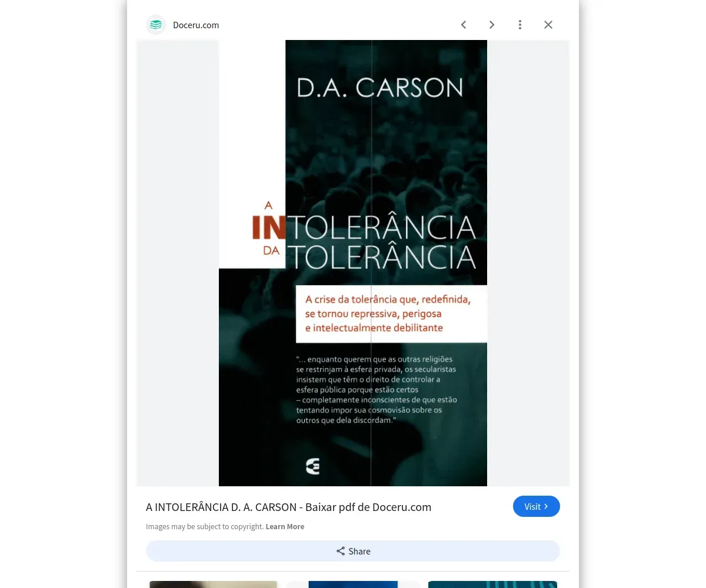Image resolution: width=706 pixels, height=588 pixels.
Task: Go to the next image
Action: 492,25
